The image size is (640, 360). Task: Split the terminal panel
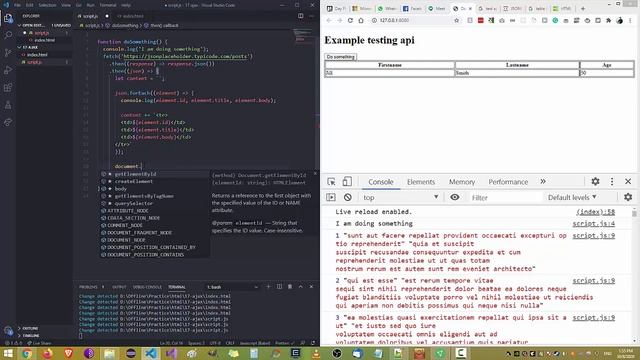279,287
